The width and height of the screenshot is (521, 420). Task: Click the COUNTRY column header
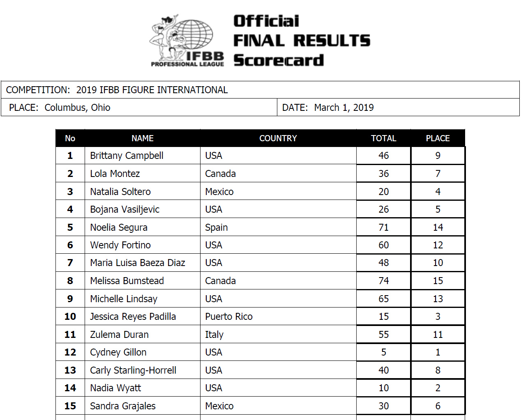(x=278, y=138)
